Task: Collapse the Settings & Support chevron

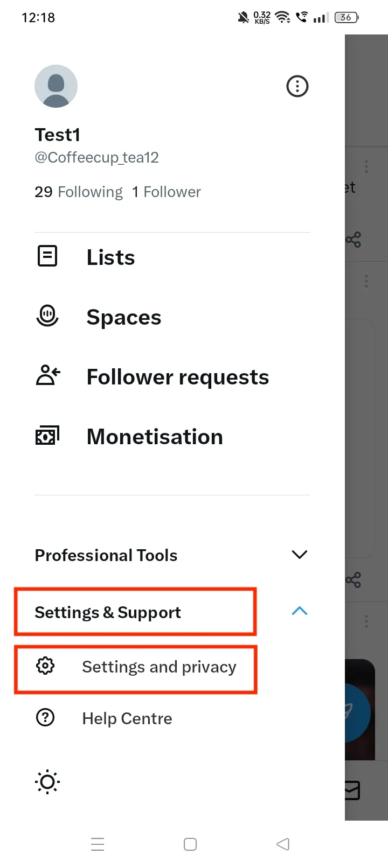Action: click(x=299, y=611)
